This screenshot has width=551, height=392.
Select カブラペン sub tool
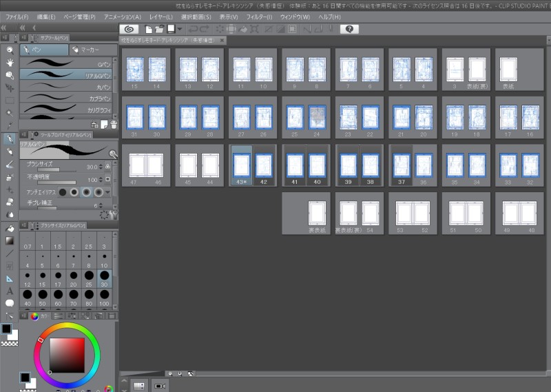[65, 97]
